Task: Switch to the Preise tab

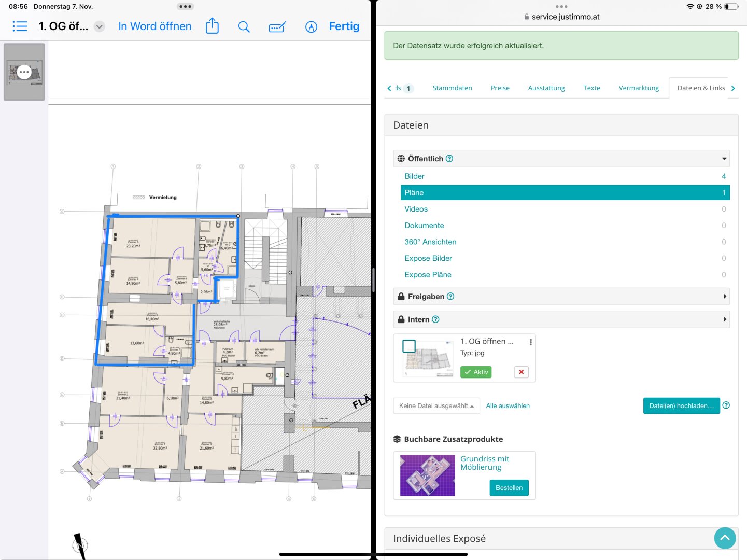Action: pos(500,88)
